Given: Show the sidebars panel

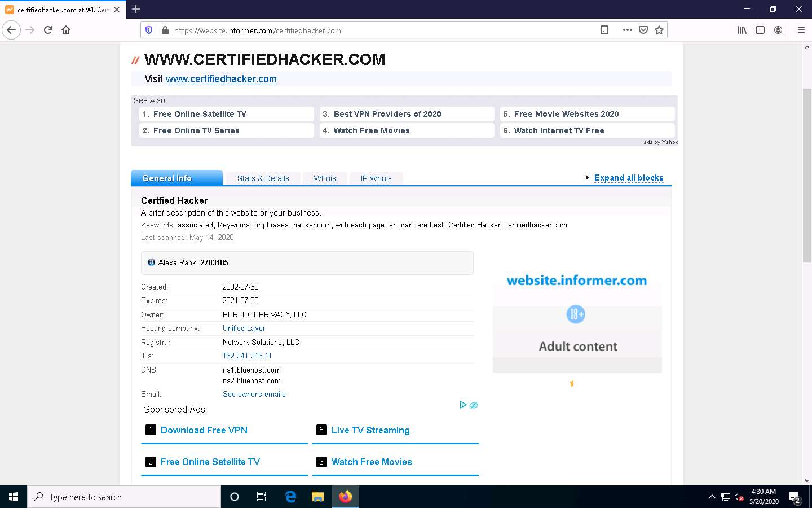Looking at the screenshot, I should (760, 30).
